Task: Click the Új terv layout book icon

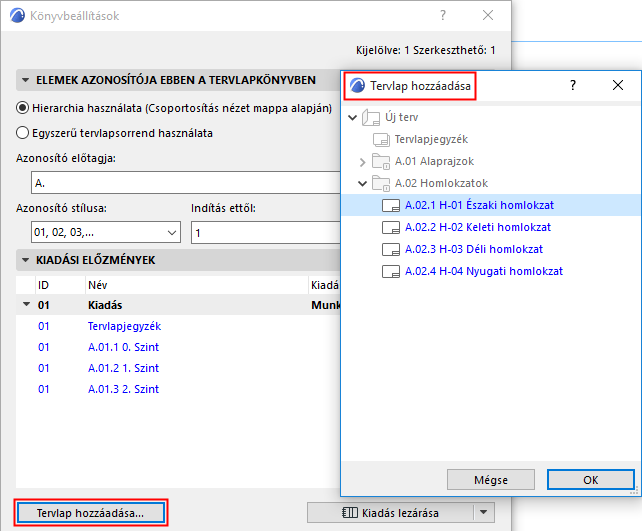Action: click(373, 119)
